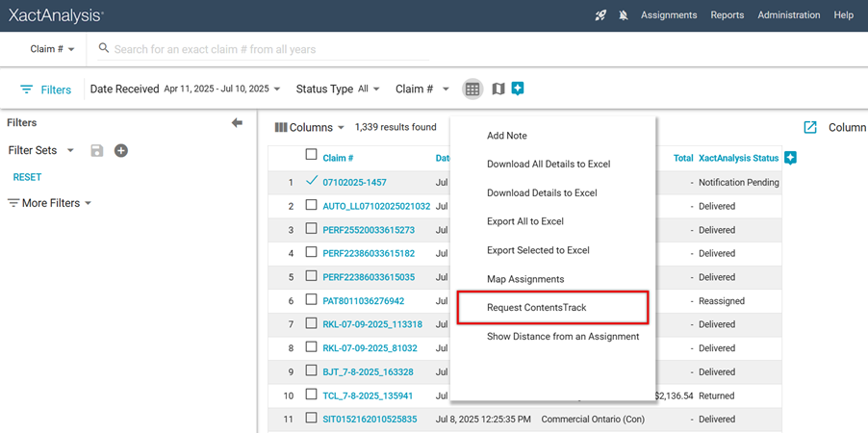Viewport: 868px width, 433px height.
Task: Switch to map view icon
Action: click(498, 89)
